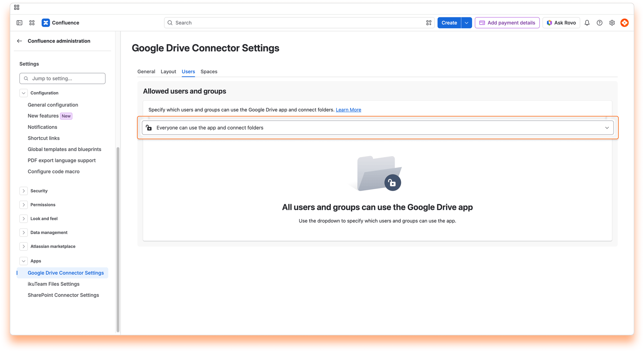The height and width of the screenshot is (352, 644).
Task: Click the apps icon inside the search bar
Action: click(429, 23)
